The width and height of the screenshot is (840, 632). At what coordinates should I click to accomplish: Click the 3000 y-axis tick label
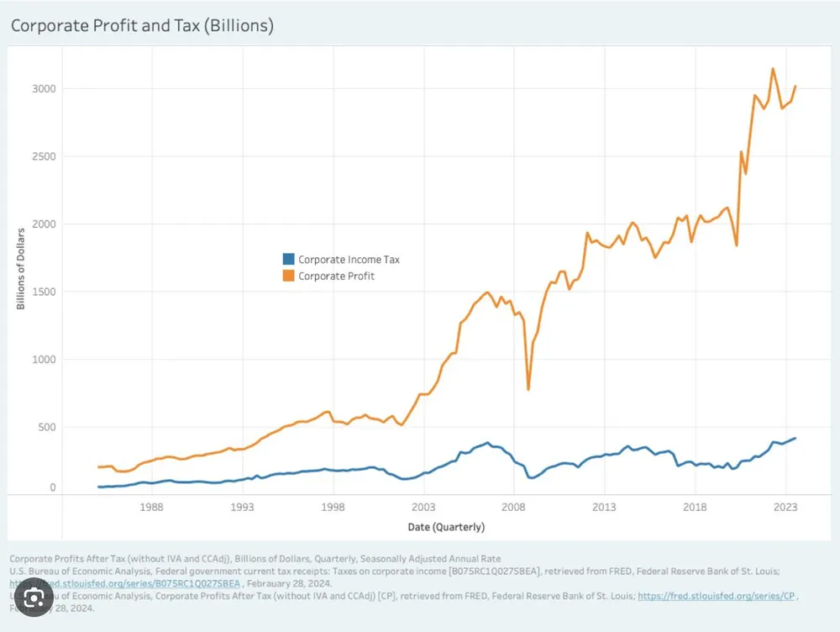(x=45, y=89)
